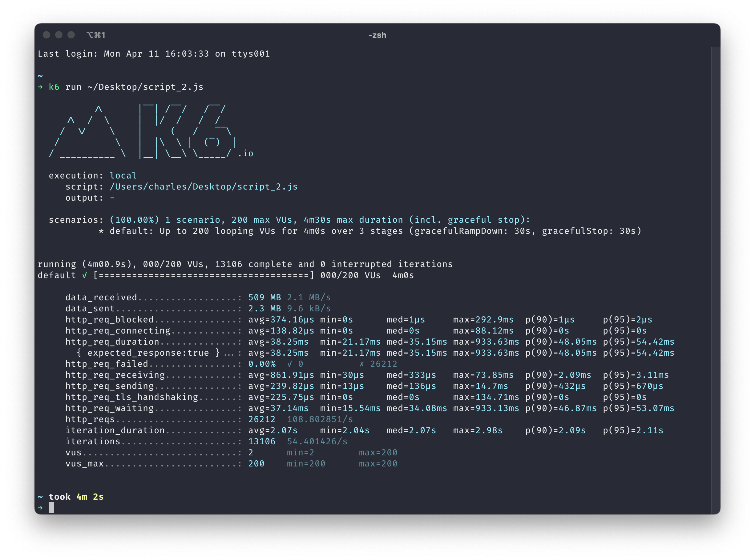Click the ✗ 26212 failed-check count

378,364
